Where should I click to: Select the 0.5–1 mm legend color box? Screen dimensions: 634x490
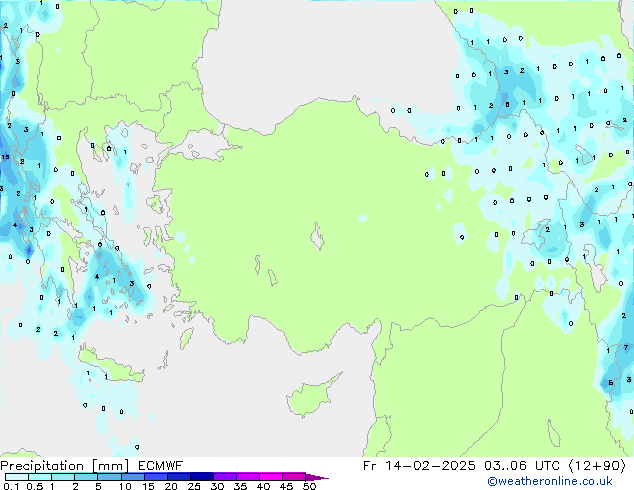tap(40, 477)
